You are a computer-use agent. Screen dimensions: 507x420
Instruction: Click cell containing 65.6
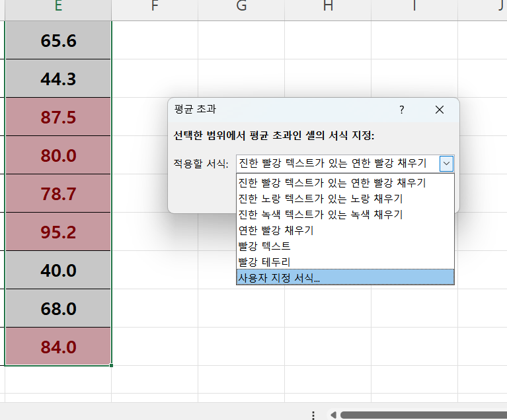point(58,40)
